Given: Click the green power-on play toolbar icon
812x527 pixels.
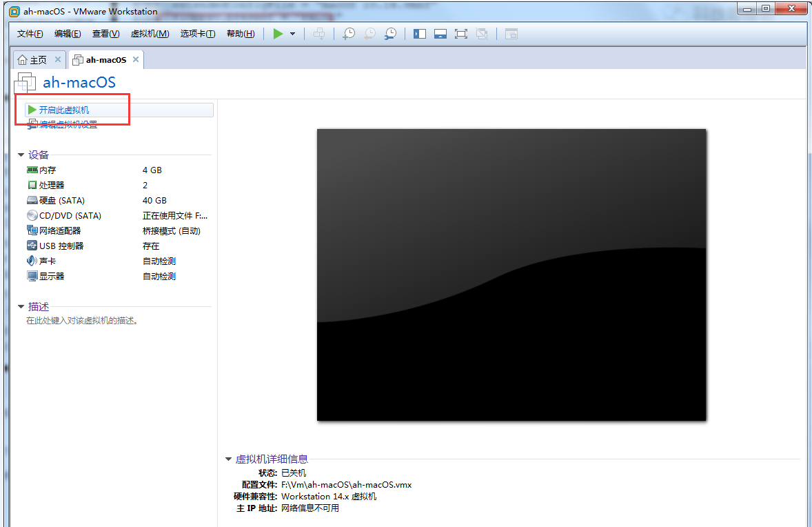Looking at the screenshot, I should pyautogui.click(x=278, y=34).
